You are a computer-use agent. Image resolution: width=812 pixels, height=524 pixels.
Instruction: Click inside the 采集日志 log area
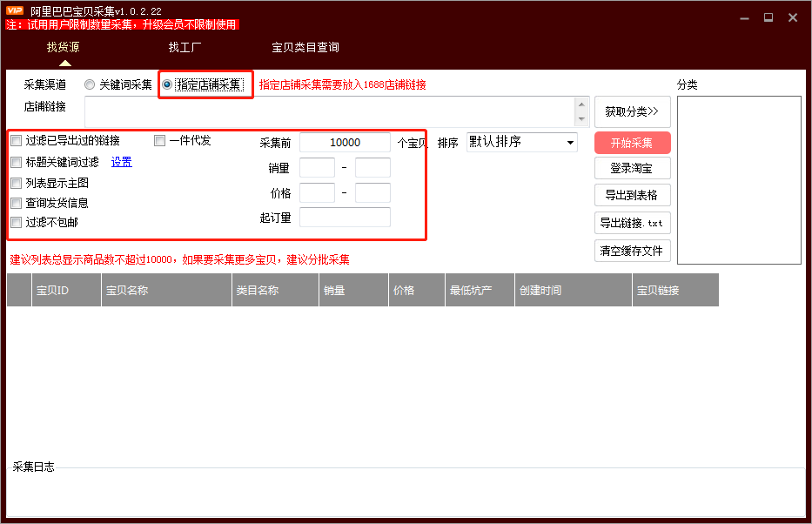click(406, 494)
